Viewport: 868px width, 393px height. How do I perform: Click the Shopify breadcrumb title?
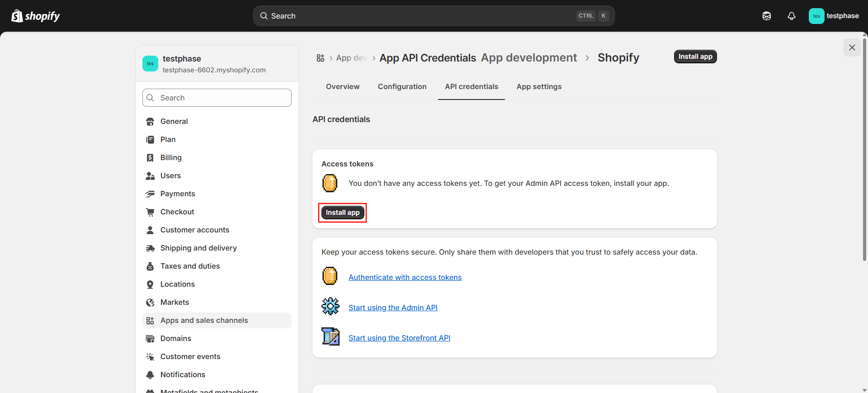pos(618,57)
